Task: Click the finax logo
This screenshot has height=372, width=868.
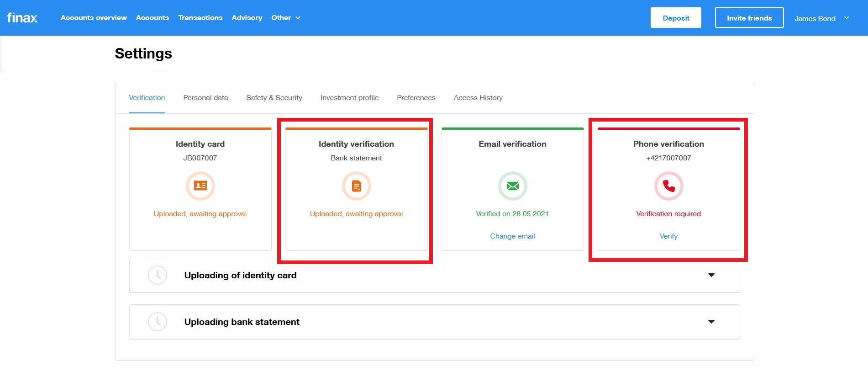Action: [22, 18]
